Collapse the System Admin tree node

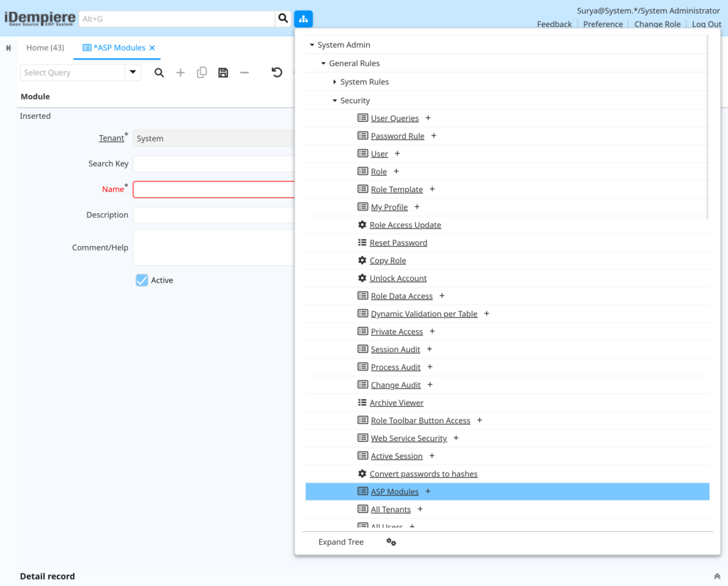coord(312,45)
